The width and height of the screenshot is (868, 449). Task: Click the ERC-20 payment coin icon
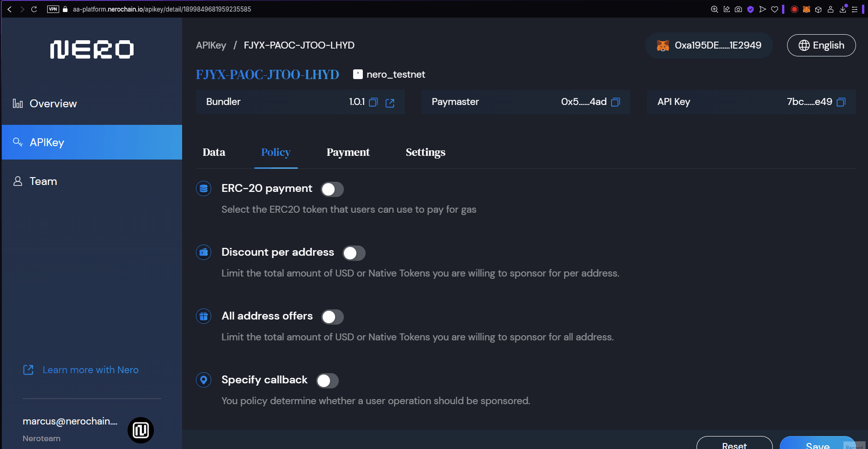tap(204, 189)
